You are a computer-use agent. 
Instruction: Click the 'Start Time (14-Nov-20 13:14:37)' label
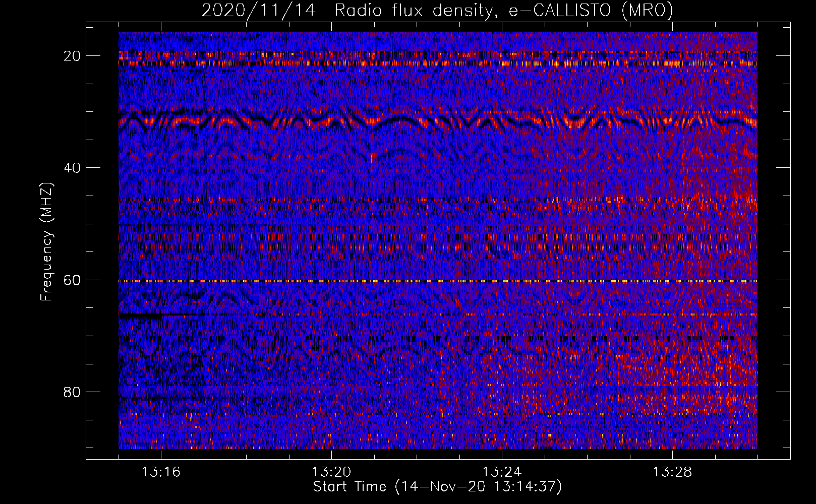coord(437,487)
